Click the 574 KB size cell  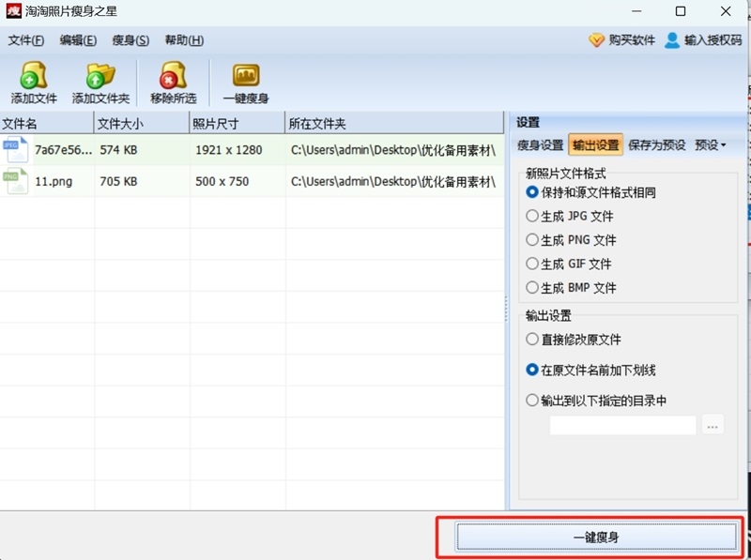tap(118, 150)
